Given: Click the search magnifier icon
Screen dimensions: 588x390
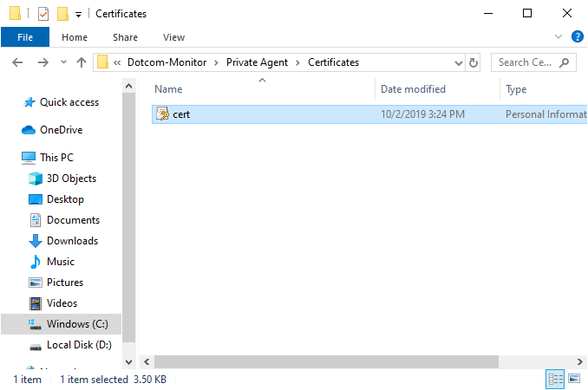Looking at the screenshot, I should (x=564, y=62).
